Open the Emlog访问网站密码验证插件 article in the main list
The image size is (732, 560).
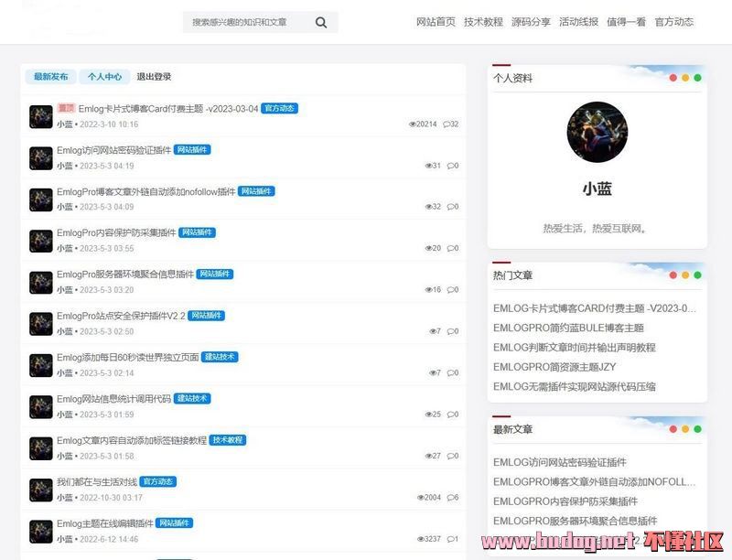tap(113, 150)
